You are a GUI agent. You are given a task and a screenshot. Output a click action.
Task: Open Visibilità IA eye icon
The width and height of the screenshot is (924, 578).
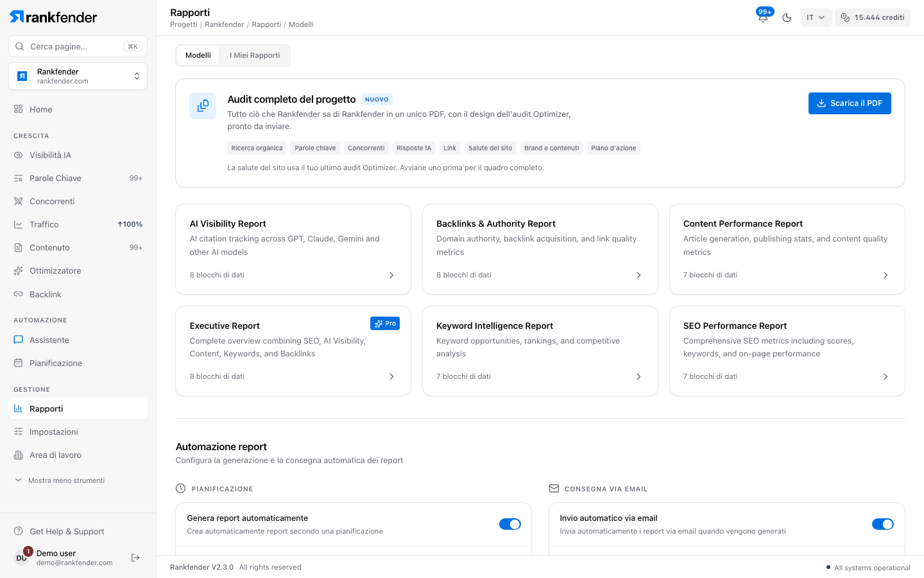point(18,155)
